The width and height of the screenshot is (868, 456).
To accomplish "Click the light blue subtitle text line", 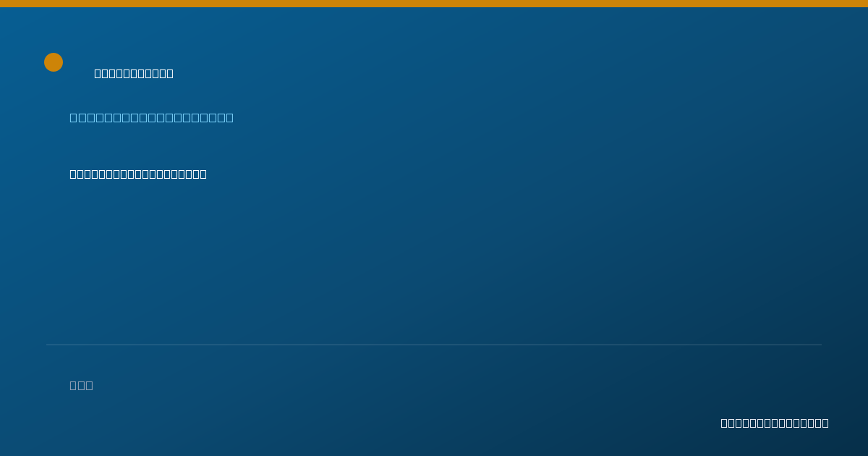I will 151,117.
